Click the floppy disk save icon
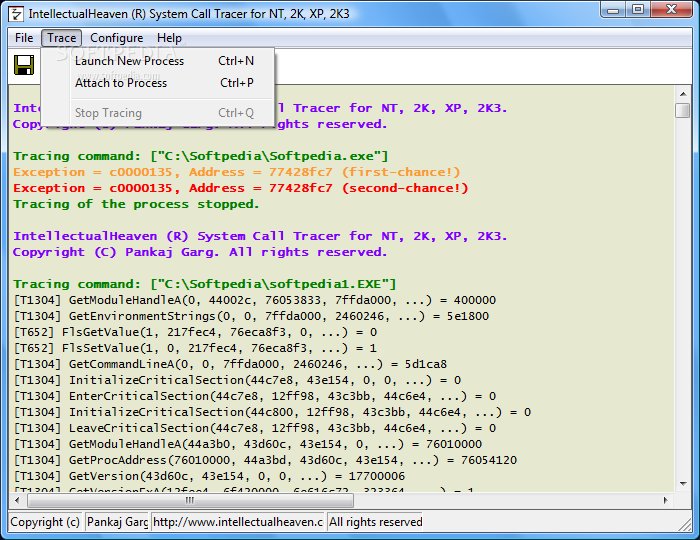 24,65
